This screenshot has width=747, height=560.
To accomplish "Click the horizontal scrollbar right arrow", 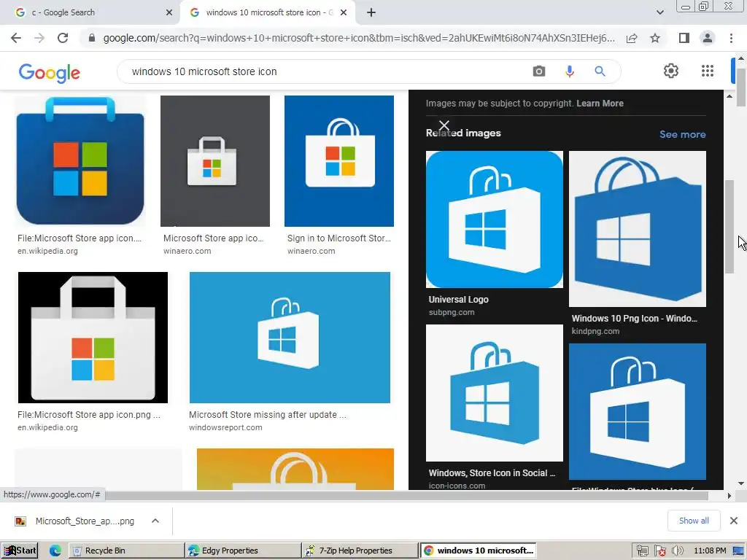I will coord(729,496).
